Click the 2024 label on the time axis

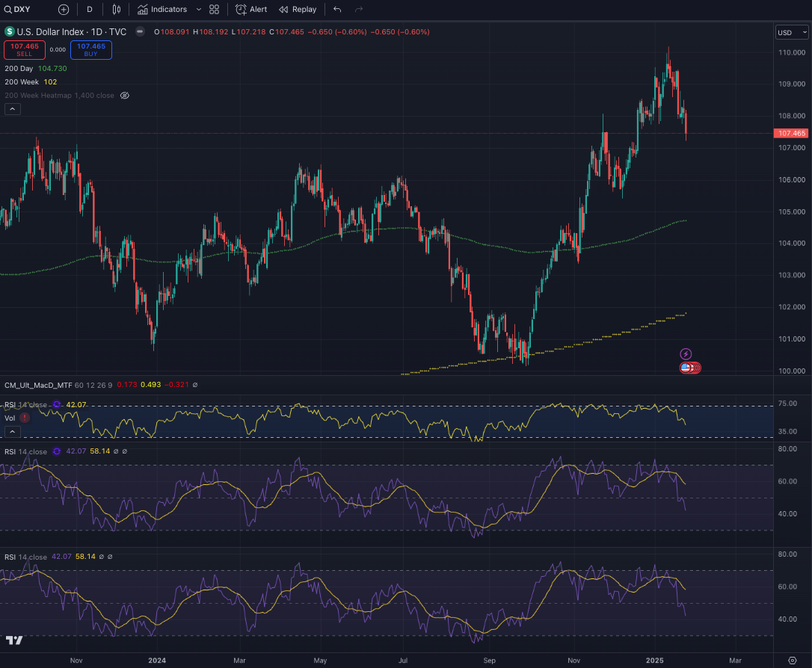pyautogui.click(x=157, y=661)
